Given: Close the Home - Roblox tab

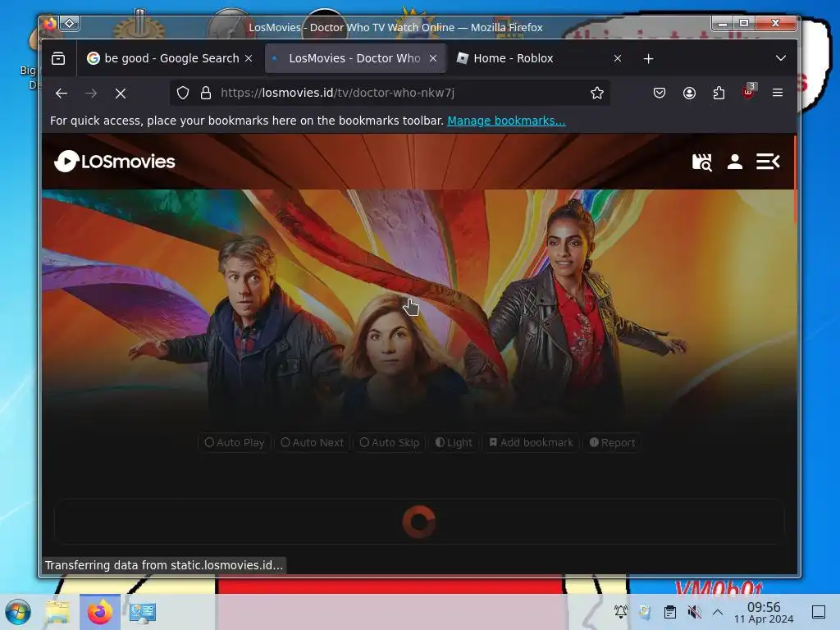Looking at the screenshot, I should [x=618, y=58].
